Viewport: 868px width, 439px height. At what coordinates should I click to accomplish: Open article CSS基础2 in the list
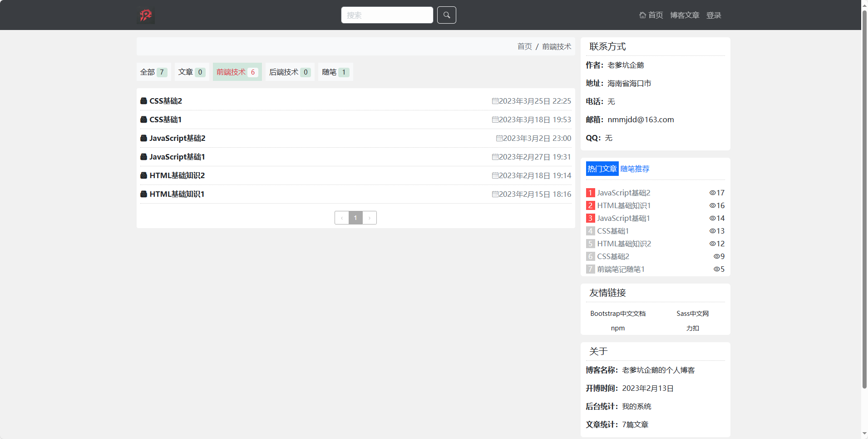click(x=166, y=101)
